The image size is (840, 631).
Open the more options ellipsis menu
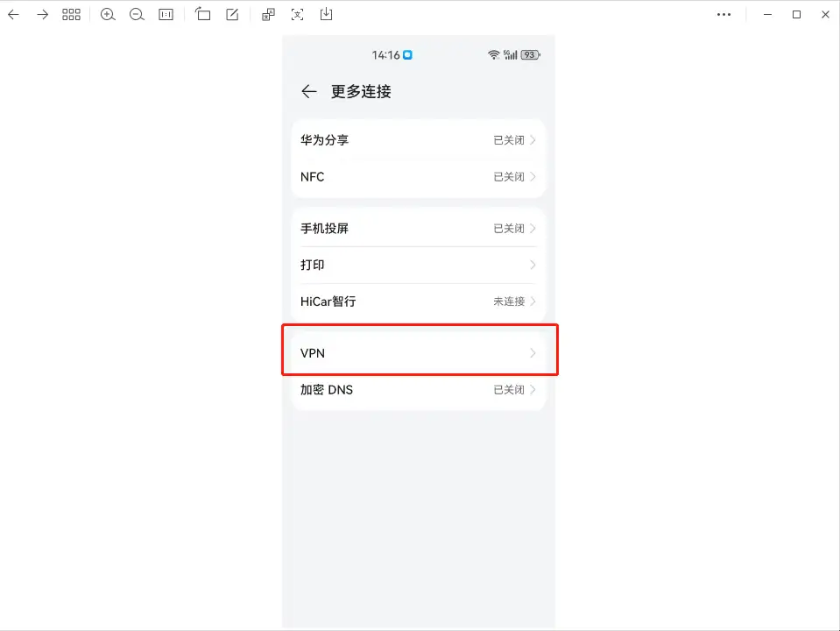tap(724, 15)
